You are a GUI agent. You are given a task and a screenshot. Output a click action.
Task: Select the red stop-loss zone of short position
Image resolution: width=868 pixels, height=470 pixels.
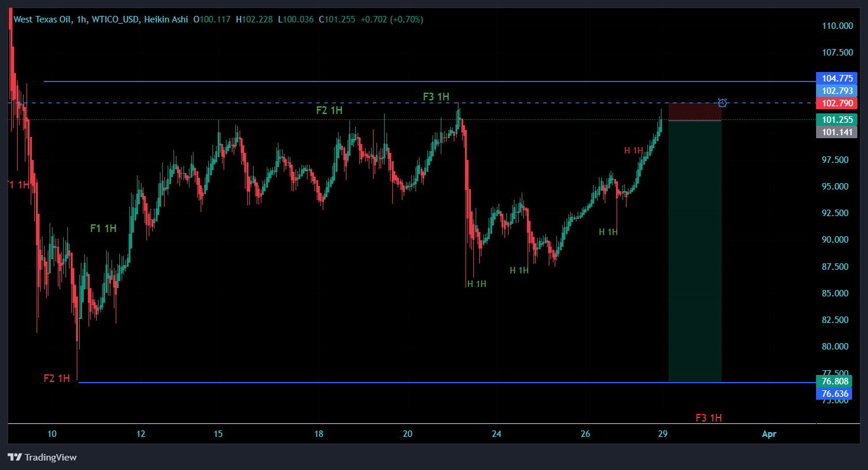[x=695, y=112]
